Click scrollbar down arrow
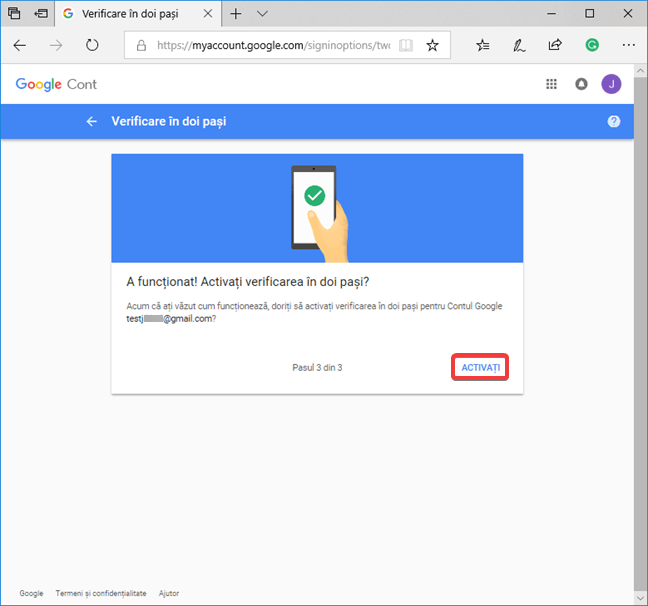The image size is (648, 606). (x=640, y=598)
